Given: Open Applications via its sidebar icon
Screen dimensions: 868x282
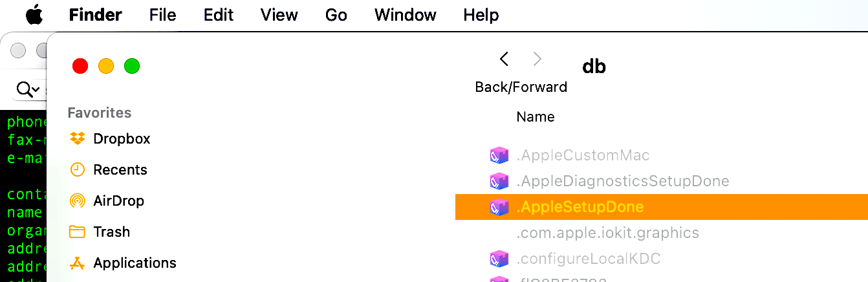Looking at the screenshot, I should click(x=78, y=263).
